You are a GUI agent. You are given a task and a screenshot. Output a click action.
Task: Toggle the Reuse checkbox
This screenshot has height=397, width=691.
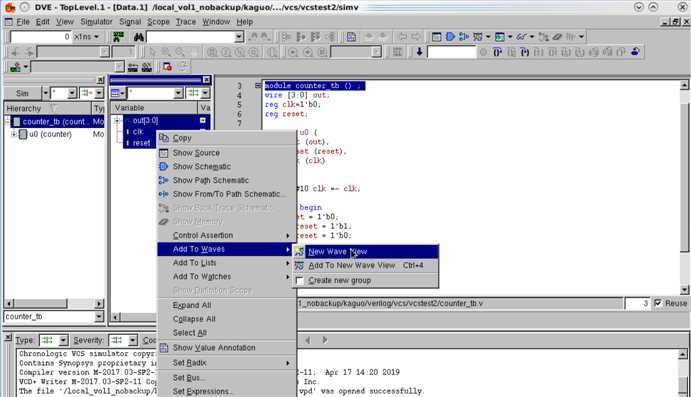(x=658, y=303)
